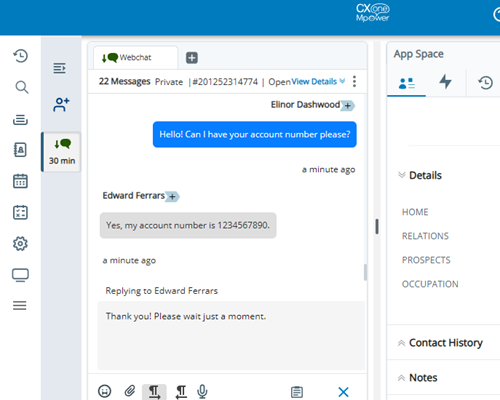Click the reply message text field
The width and height of the screenshot is (500, 400).
pyautogui.click(x=231, y=335)
